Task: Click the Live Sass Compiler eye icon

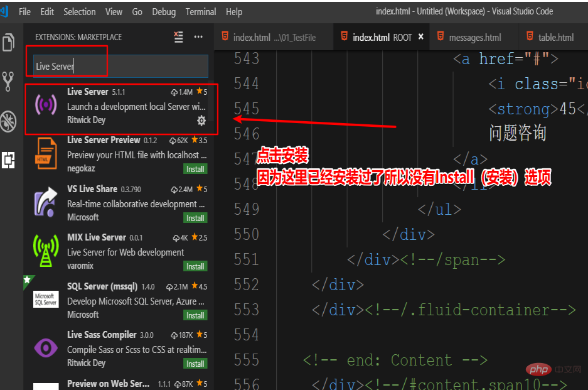Action: tap(46, 348)
